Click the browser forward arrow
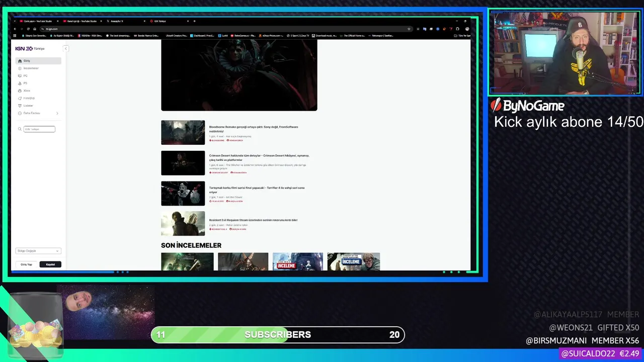Image resolution: width=644 pixels, height=362 pixels. [x=22, y=29]
